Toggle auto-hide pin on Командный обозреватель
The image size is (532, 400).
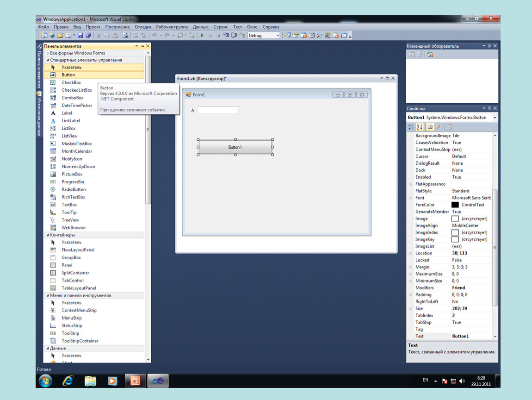coord(489,46)
